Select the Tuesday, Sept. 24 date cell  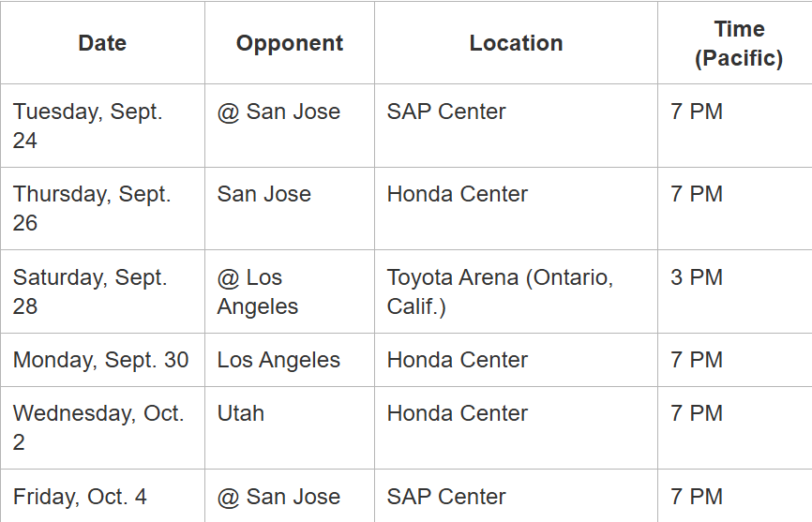88,126
